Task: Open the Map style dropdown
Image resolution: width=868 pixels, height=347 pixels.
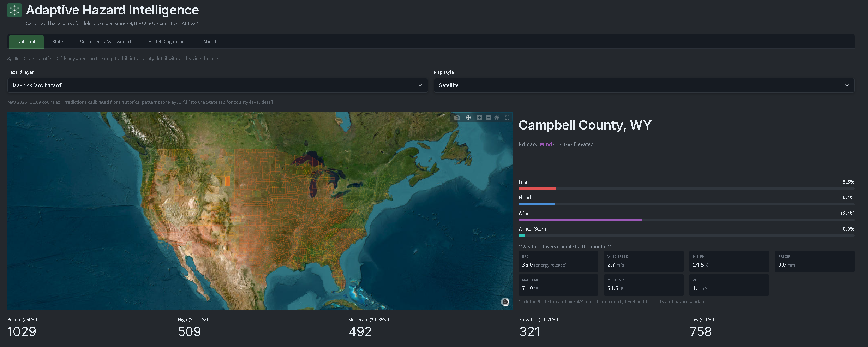Action: pos(644,85)
